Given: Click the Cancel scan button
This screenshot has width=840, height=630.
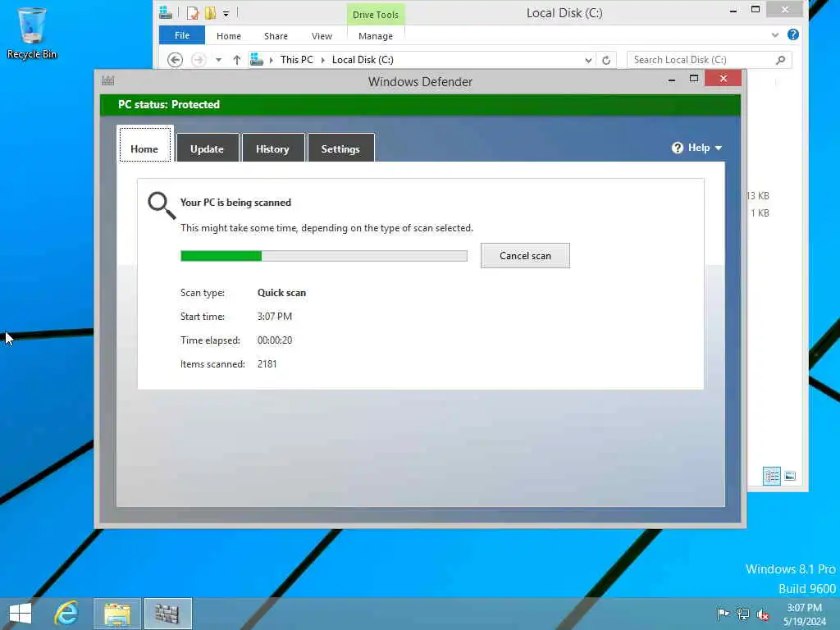Looking at the screenshot, I should point(526,256).
